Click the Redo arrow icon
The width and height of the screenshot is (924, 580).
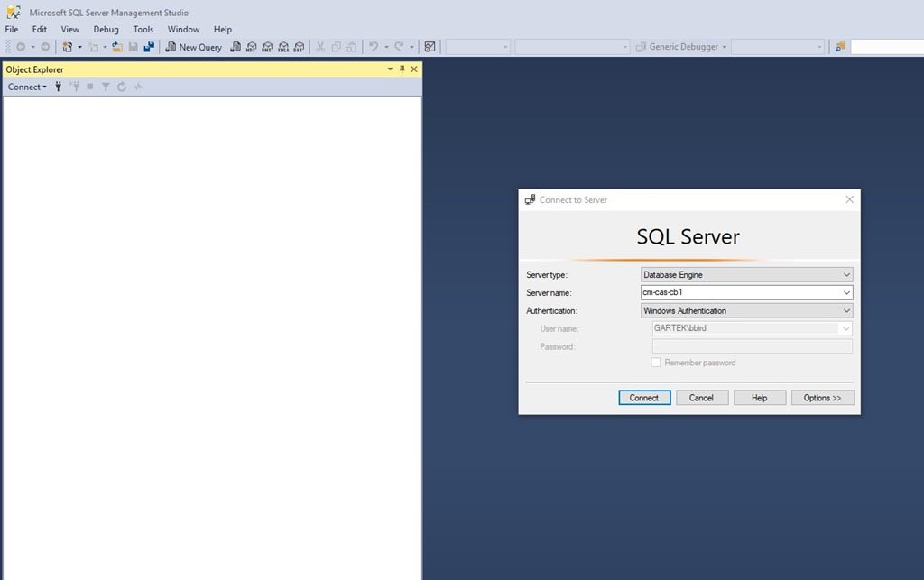click(399, 47)
